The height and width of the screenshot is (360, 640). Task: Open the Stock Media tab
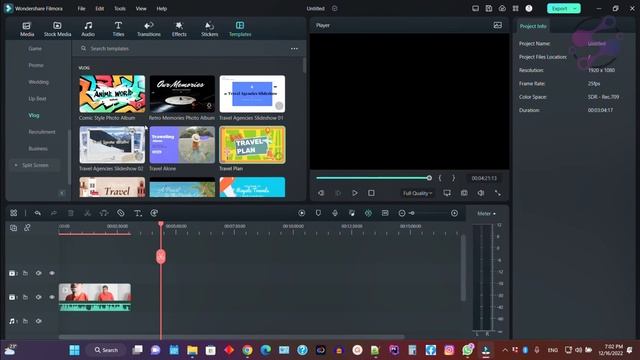coord(58,29)
